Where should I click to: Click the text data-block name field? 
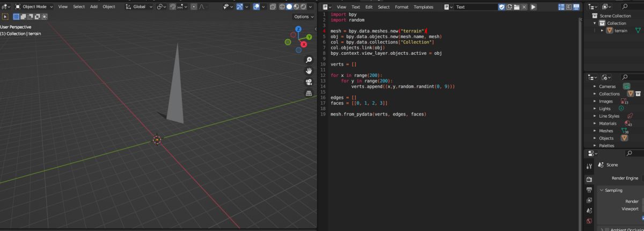[x=475, y=7]
